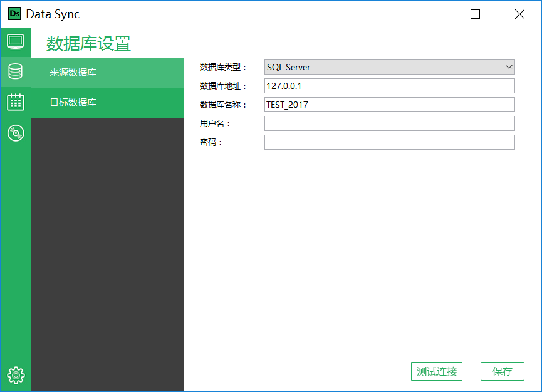Select the monitor icon in the sidebar
542x392 pixels.
[15, 42]
